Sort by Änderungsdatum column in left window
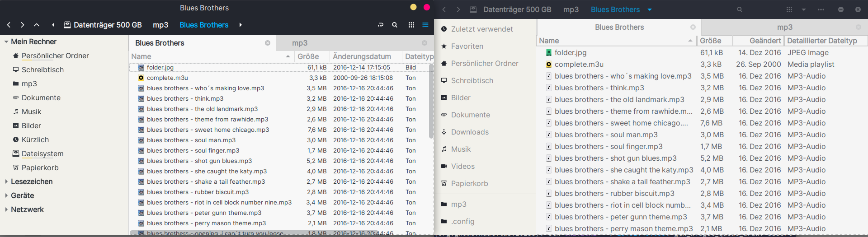 pyautogui.click(x=365, y=56)
